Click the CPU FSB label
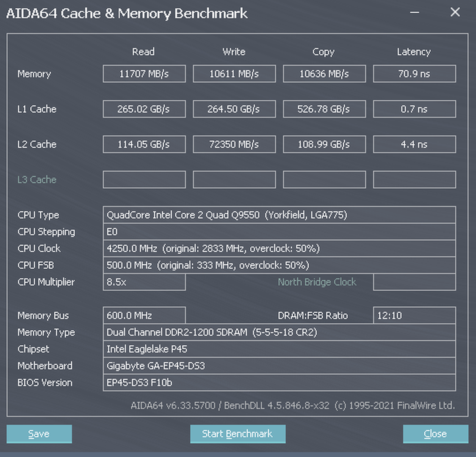The image size is (476, 457). 36,265
